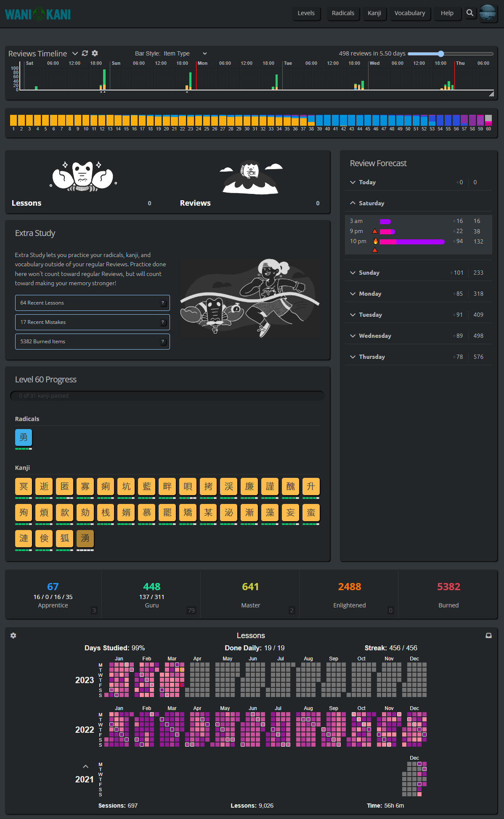Start Lessons from the dashboard
Viewport: 504px width, 819px height.
point(83,182)
